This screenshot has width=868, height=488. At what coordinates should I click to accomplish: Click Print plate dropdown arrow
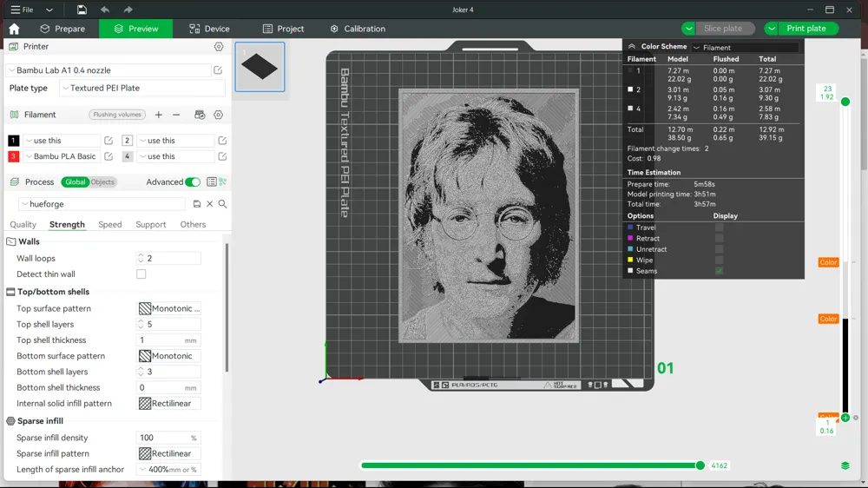[771, 29]
